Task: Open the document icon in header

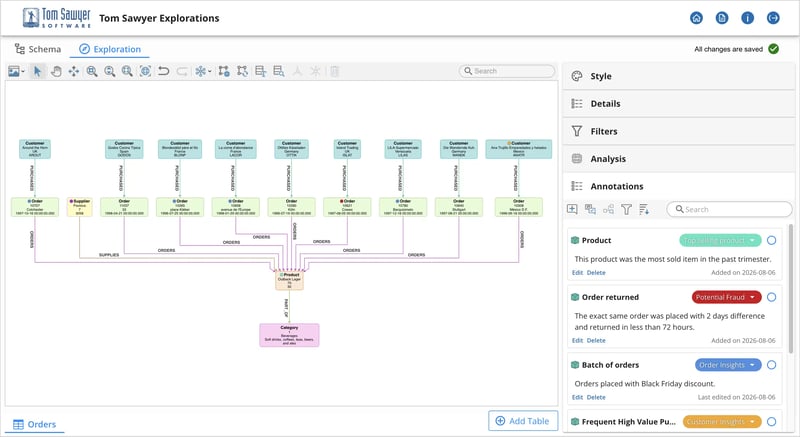Action: click(x=722, y=18)
